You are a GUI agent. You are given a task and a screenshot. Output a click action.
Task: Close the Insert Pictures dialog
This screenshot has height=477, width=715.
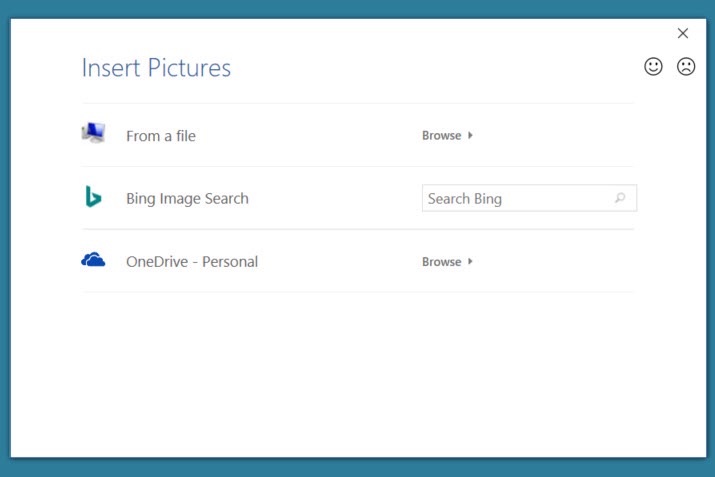click(x=683, y=33)
